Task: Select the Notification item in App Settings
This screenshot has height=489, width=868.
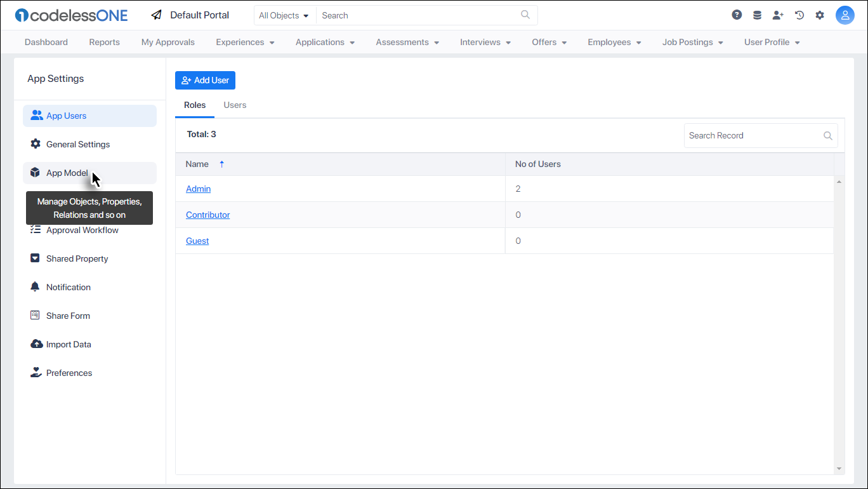Action: coord(67,286)
